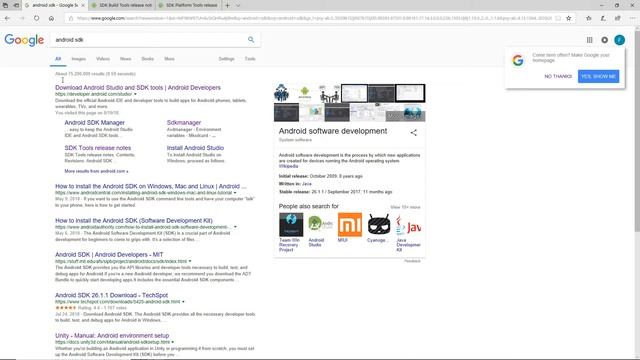640x360 pixels.
Task: Click the site lock icon in address bar
Action: pos(71,18)
